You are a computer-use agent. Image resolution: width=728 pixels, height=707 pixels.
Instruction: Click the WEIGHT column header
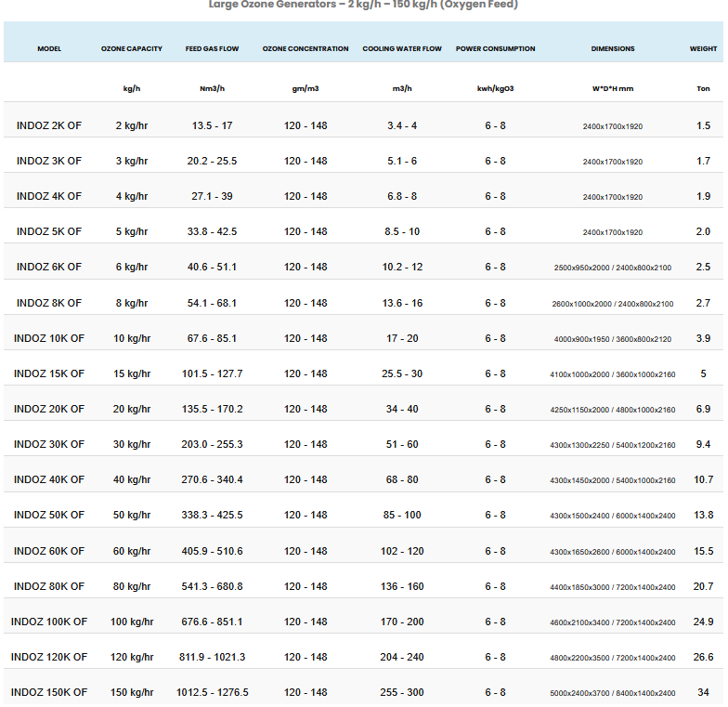click(x=703, y=49)
